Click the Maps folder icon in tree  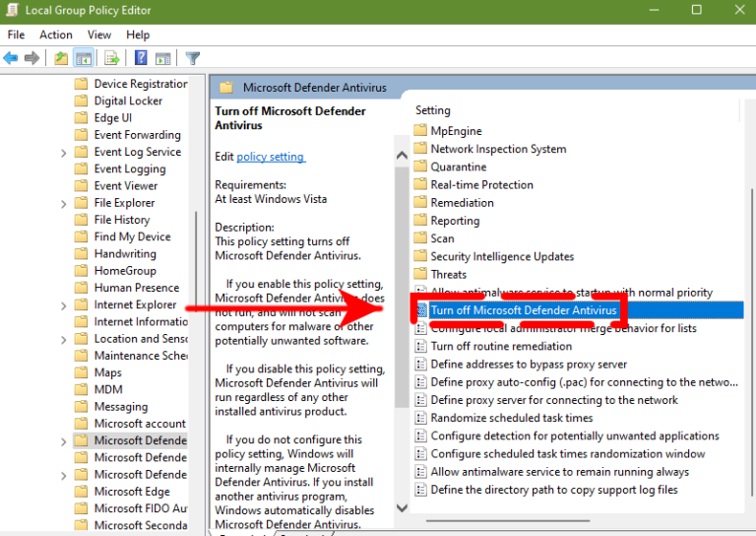(x=81, y=372)
